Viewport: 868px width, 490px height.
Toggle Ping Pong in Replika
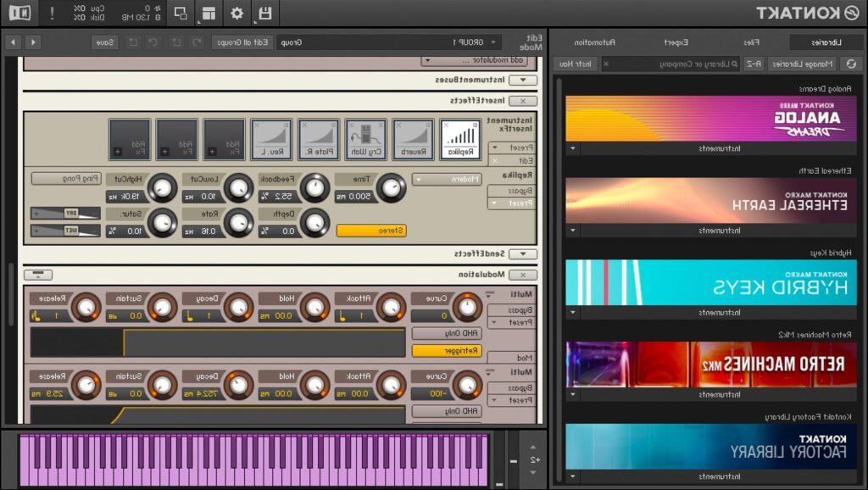tap(66, 179)
